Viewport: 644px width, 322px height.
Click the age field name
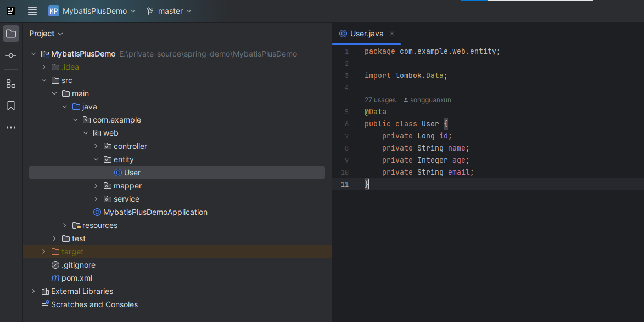[459, 160]
